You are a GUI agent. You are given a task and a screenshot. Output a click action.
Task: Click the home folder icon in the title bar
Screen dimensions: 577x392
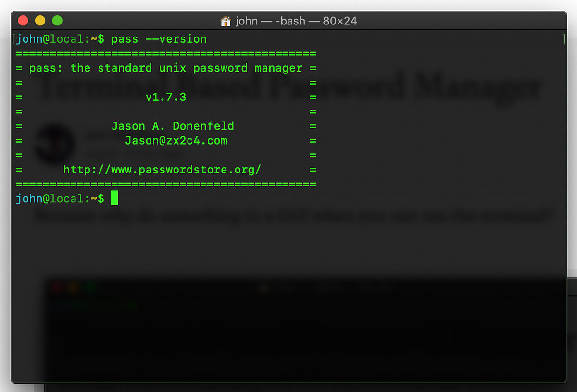point(225,21)
